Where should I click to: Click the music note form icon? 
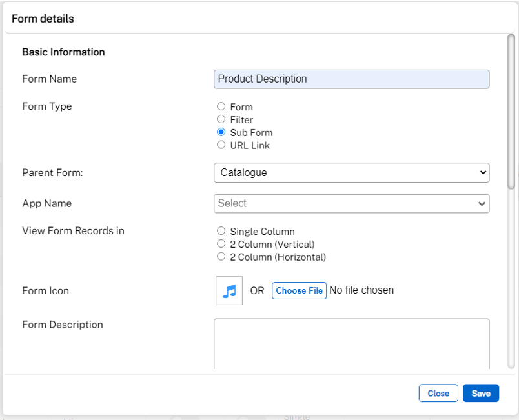pyautogui.click(x=229, y=290)
